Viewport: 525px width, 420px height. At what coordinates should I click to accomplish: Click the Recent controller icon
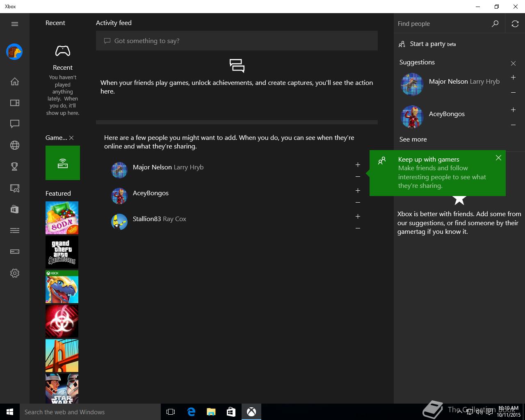pos(63,51)
